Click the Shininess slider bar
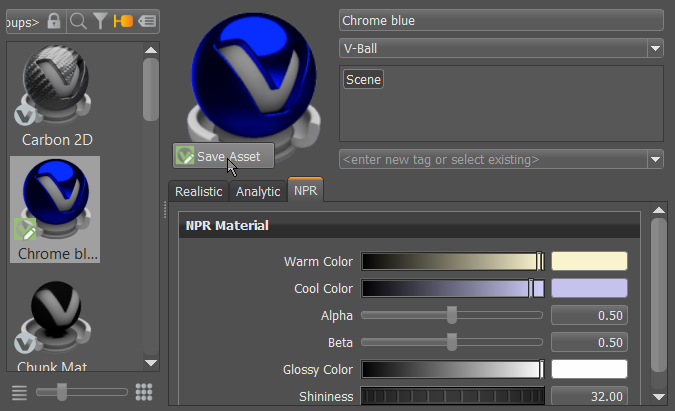This screenshot has width=675, height=411. click(x=452, y=396)
